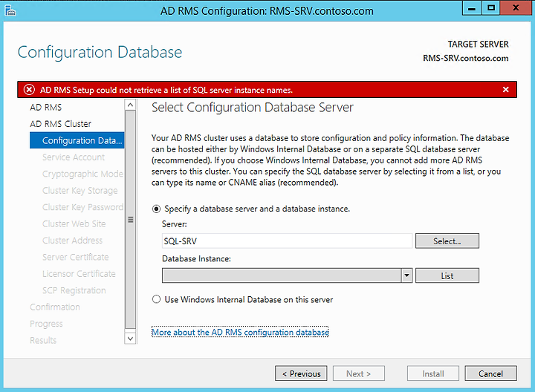Screen dimensions: 535x392
Task: Click the Install button
Action: click(433, 373)
